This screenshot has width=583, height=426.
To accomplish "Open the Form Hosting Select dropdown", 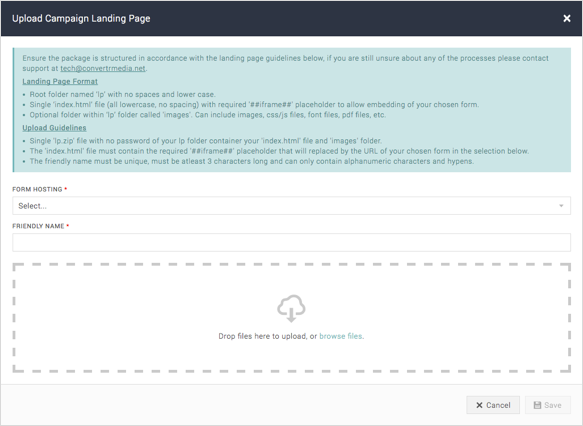I will click(x=292, y=206).
